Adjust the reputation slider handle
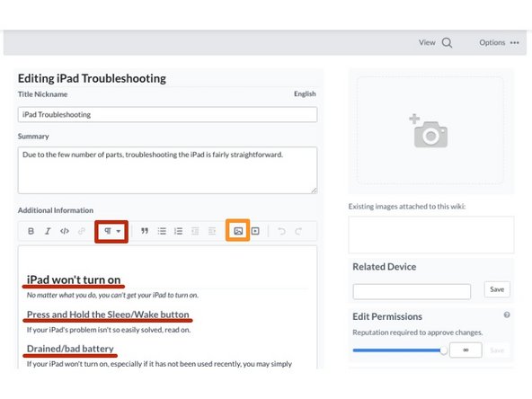The image size is (532, 399). click(443, 350)
